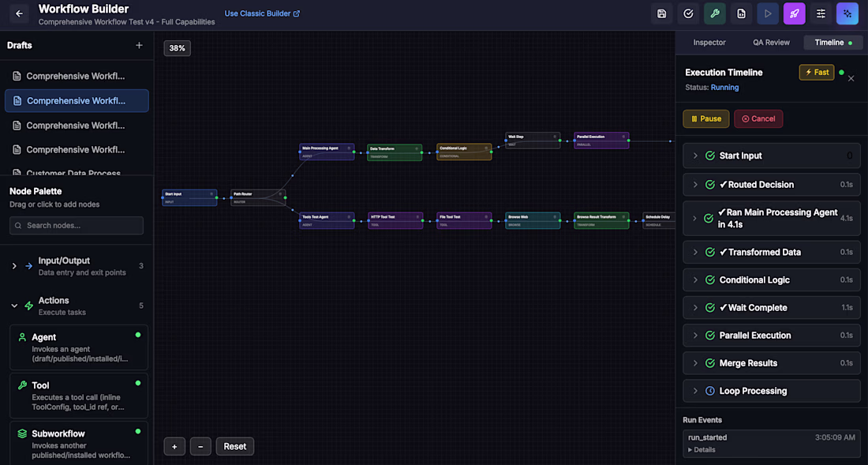Select the HTTP Tool Test node

click(395, 220)
